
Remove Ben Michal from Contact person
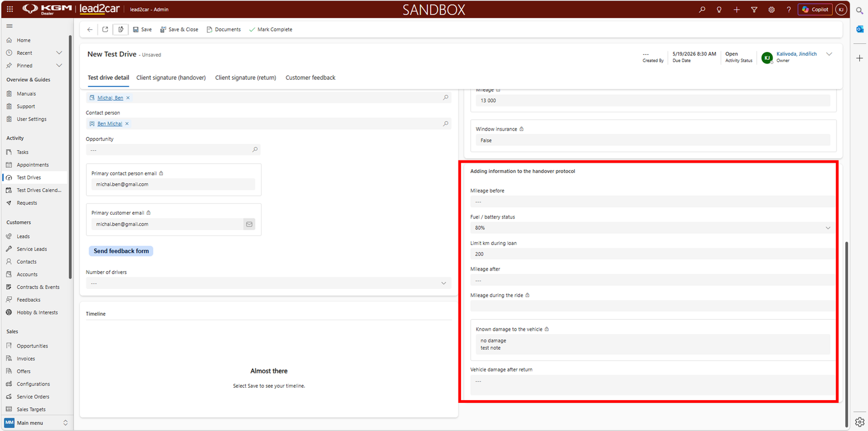tap(127, 124)
